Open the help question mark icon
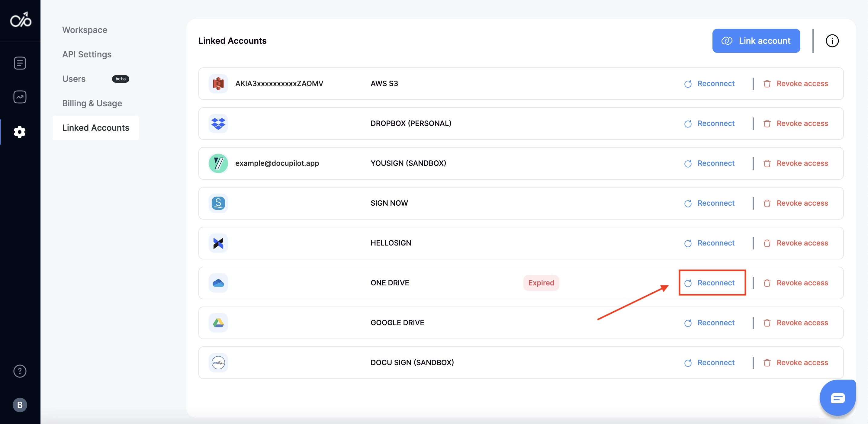This screenshot has width=868, height=424. 20,371
